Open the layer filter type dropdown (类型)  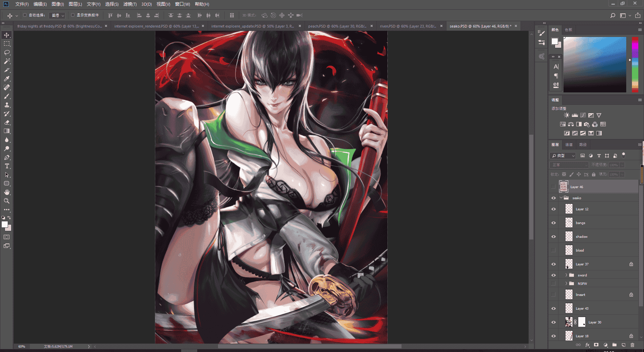tap(563, 156)
